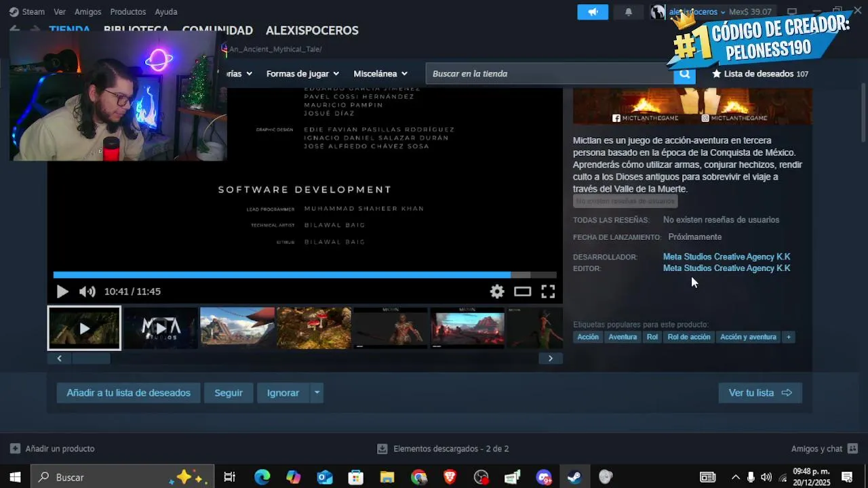The width and height of the screenshot is (868, 488).
Task: Toggle microphone in the system tray
Action: coord(751,477)
